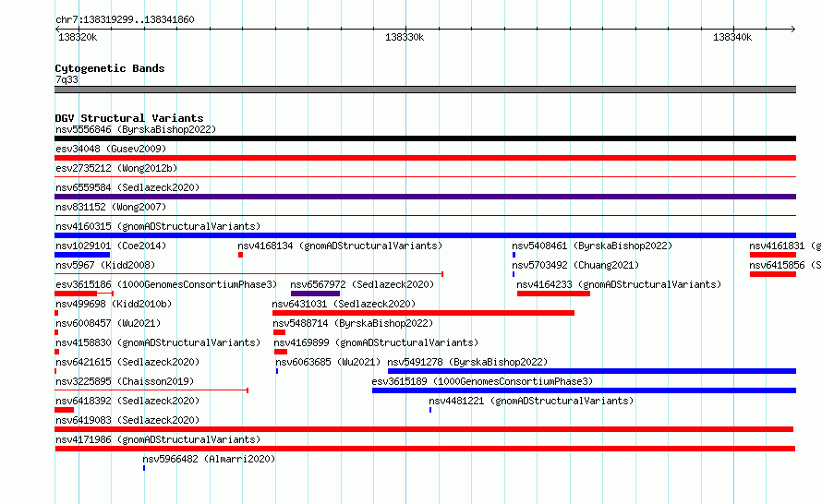Open nsv4481221 (gnomADStructuralVariants) label

click(x=531, y=401)
